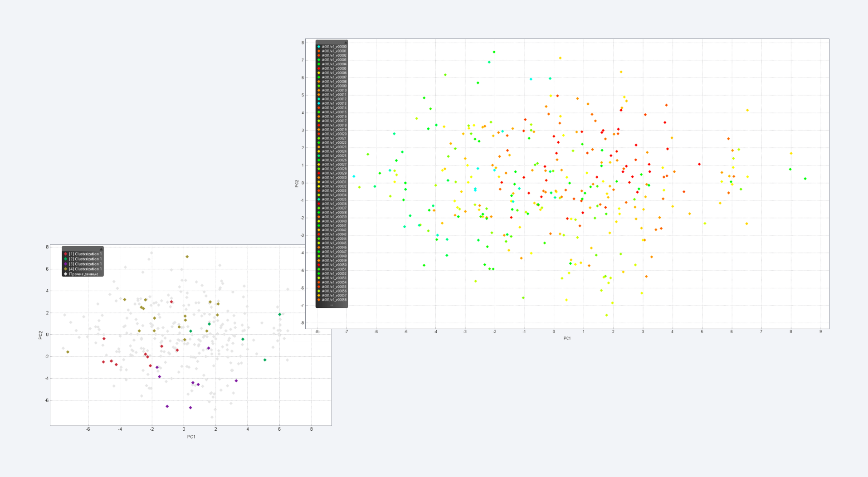This screenshot has width=868, height=477.
Task: Click the white swatch beside Прочие данные
Action: [x=66, y=274]
